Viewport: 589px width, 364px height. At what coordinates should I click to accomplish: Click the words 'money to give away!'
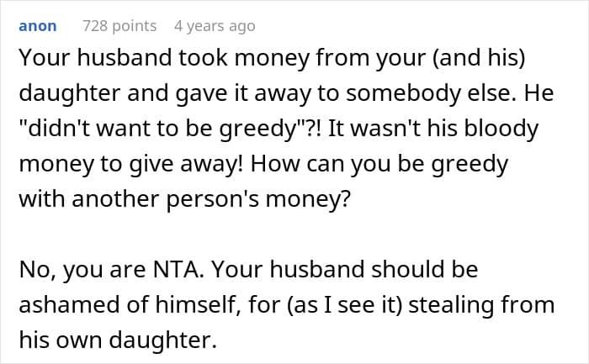(131, 164)
